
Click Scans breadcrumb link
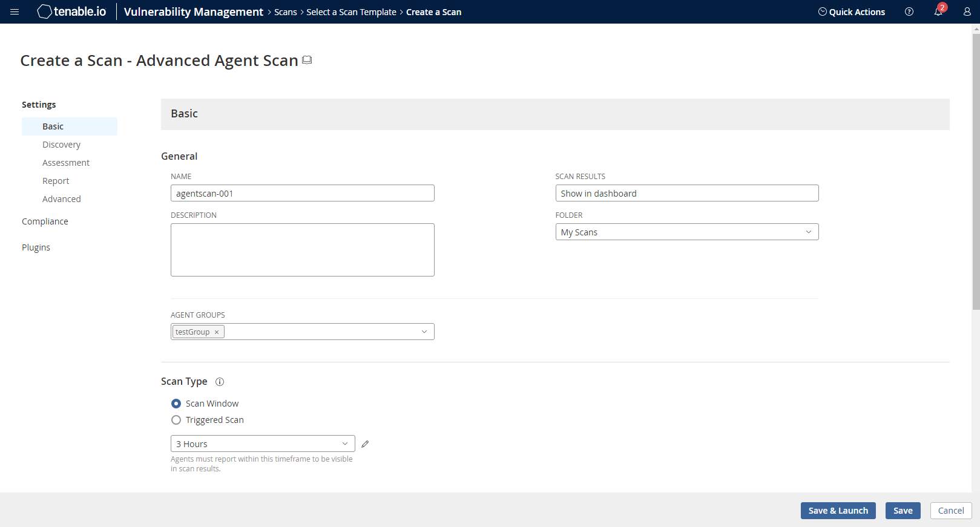285,12
